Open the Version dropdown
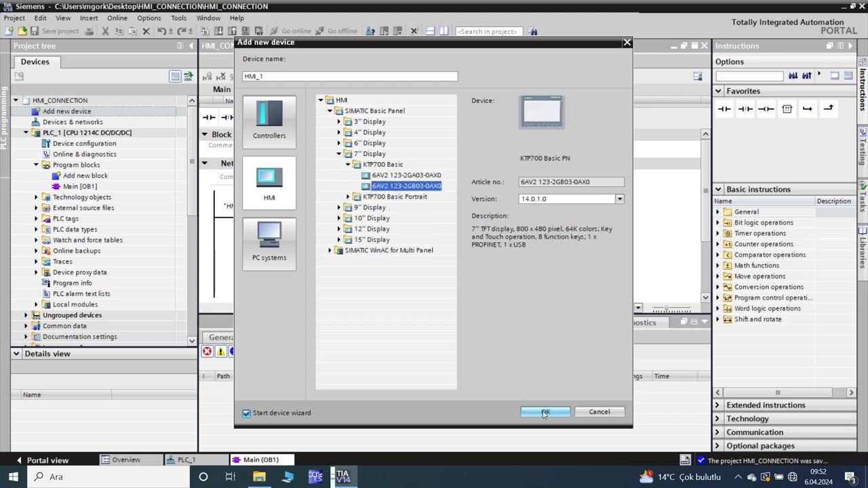 619,199
